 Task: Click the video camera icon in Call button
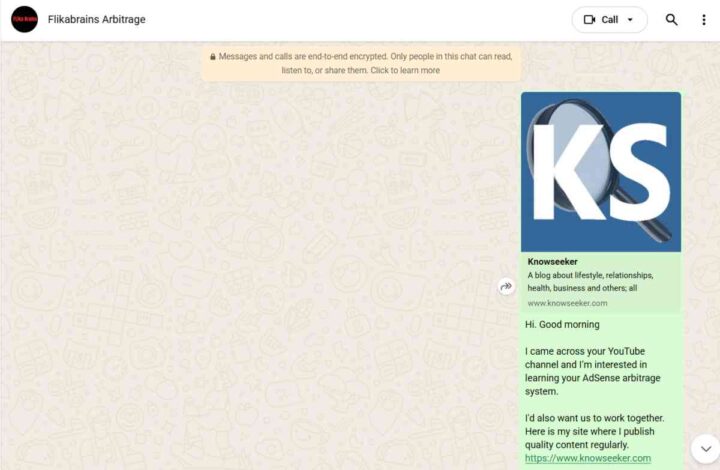coord(589,20)
